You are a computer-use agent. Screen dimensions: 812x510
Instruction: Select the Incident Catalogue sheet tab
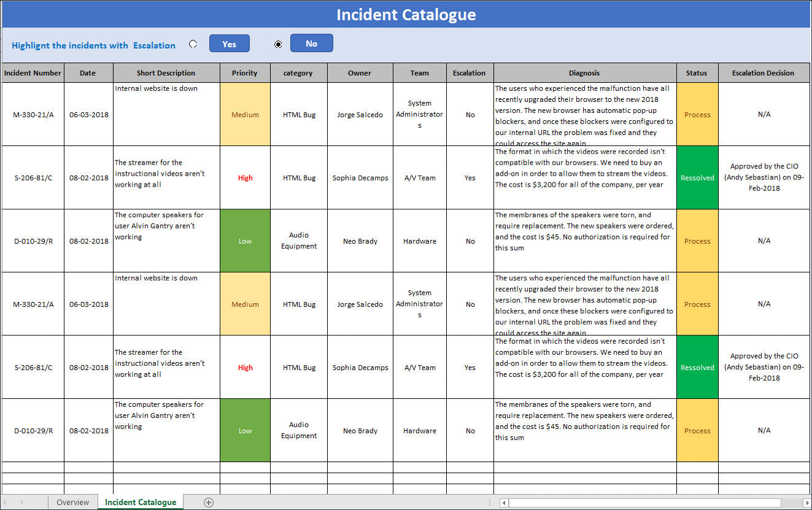pyautogui.click(x=140, y=502)
